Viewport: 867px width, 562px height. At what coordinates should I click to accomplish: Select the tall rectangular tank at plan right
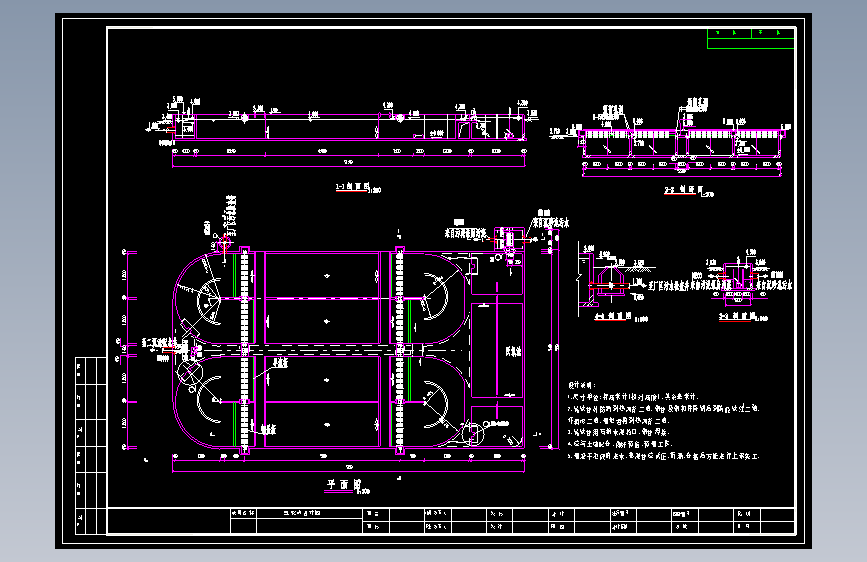coord(497,350)
